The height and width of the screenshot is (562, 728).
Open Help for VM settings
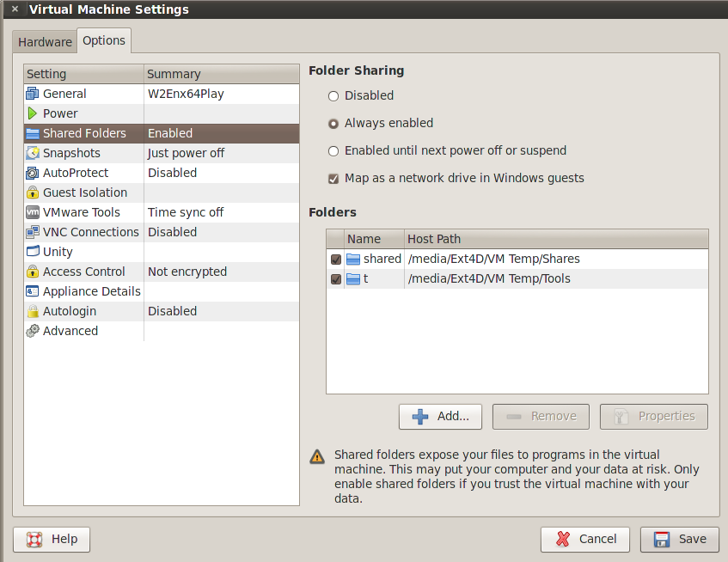[52, 540]
